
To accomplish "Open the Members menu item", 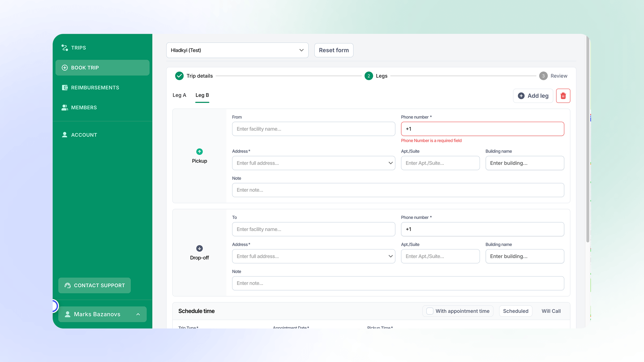I will pyautogui.click(x=102, y=108).
